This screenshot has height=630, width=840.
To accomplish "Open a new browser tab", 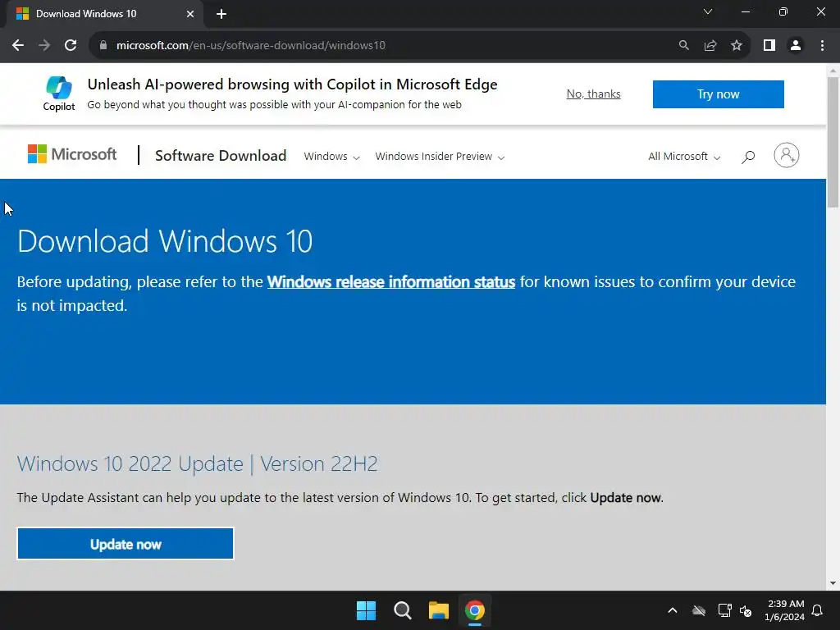I will 221,14.
